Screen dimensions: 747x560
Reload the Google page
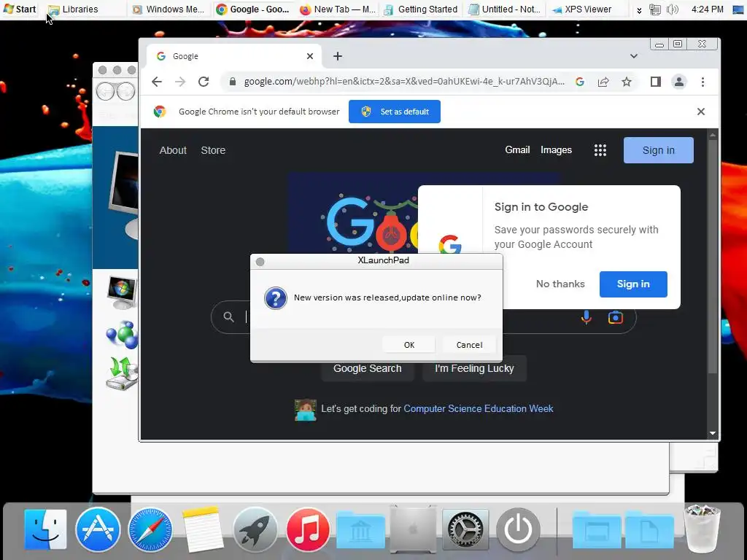click(x=204, y=82)
